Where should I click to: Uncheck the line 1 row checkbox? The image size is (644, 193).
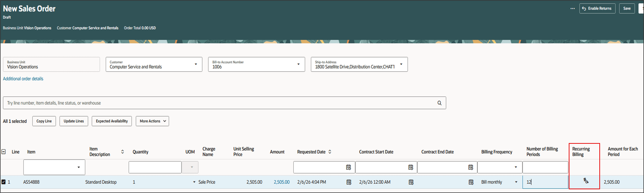[x=3, y=182]
